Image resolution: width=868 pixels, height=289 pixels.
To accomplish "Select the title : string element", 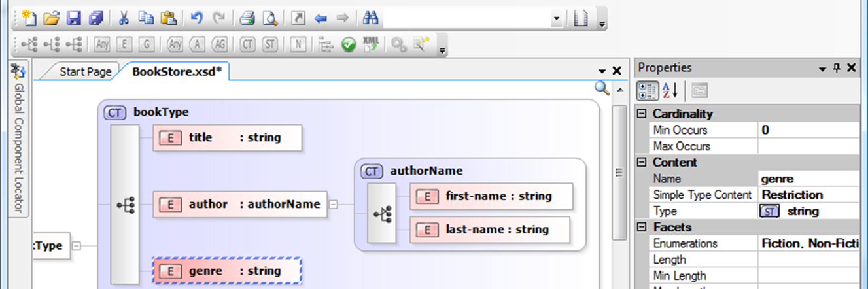I will click(x=228, y=138).
